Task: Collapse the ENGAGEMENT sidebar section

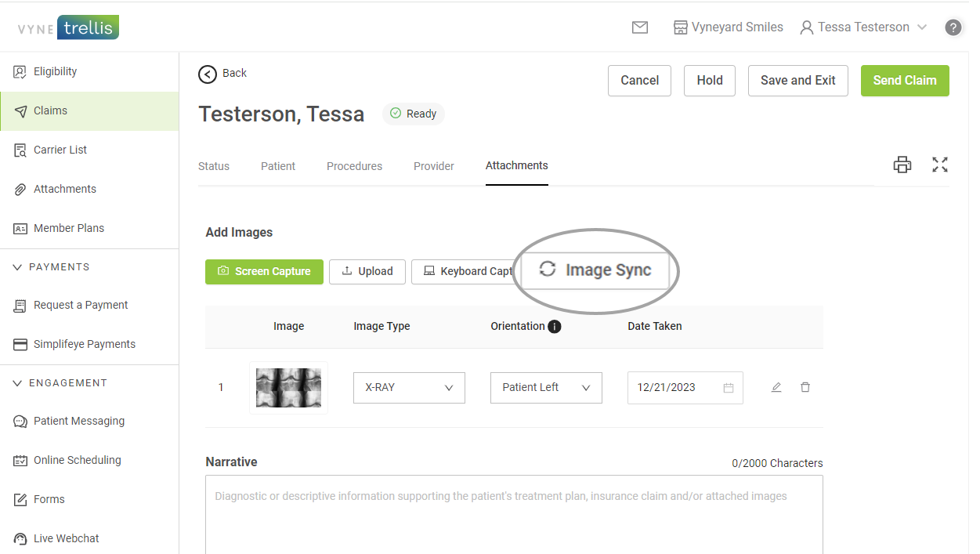Action: [18, 383]
